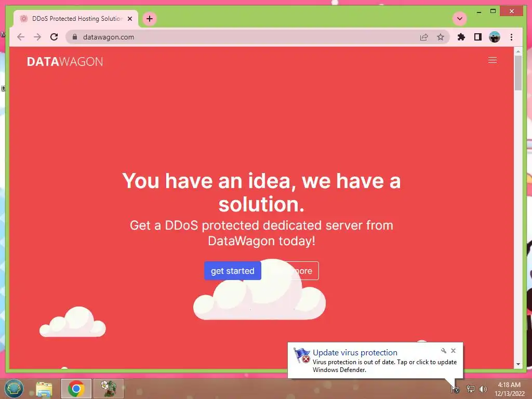Open the volume speaker tray icon
Viewport: 532px width, 399px height.
pyautogui.click(x=483, y=389)
